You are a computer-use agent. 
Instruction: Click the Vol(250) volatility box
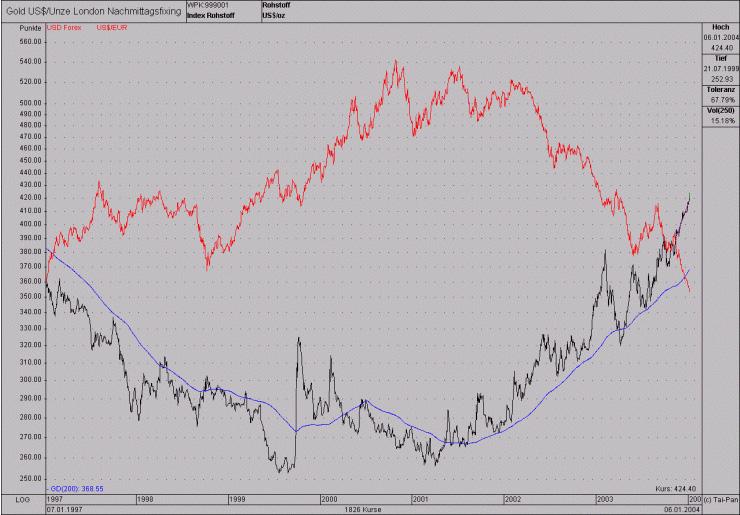[721, 116]
